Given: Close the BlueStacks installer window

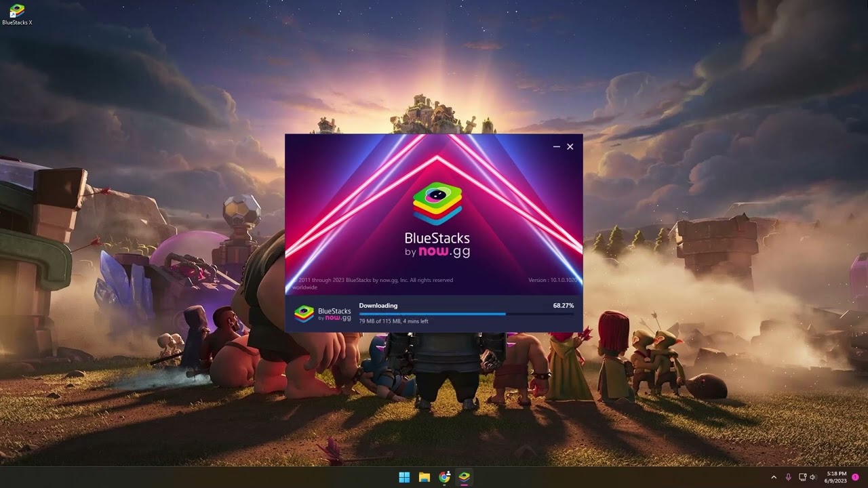Looking at the screenshot, I should 570,146.
